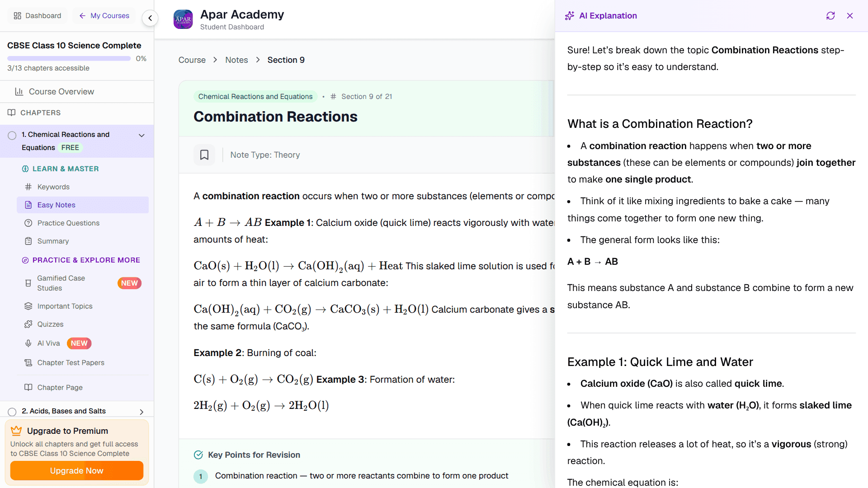The image size is (868, 488).
Task: Click the Important Topics layers icon
Action: 28,306
